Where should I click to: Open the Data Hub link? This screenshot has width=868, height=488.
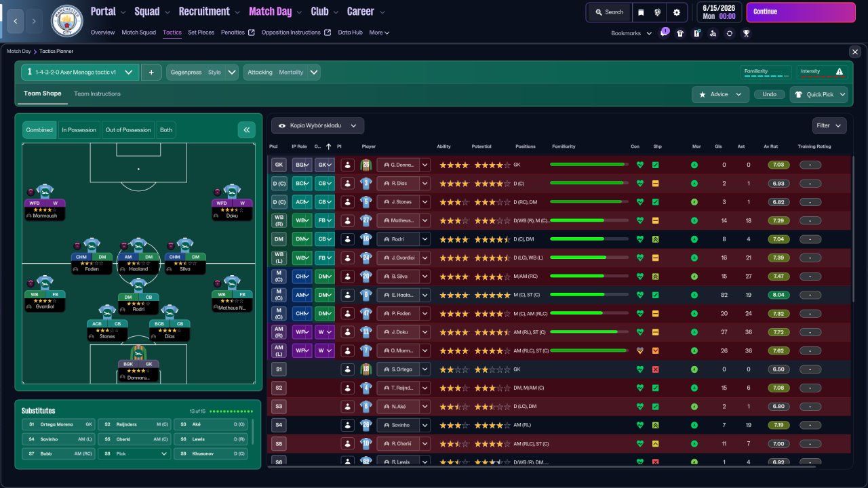coord(351,33)
